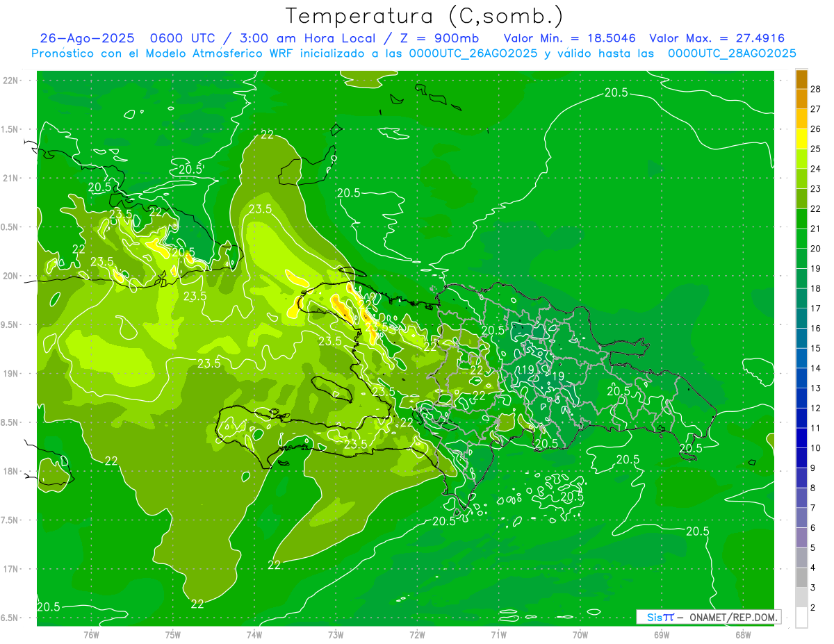Image resolution: width=834 pixels, height=644 pixels.
Task: Click the number 12 on the color scale
Action: tap(816, 408)
